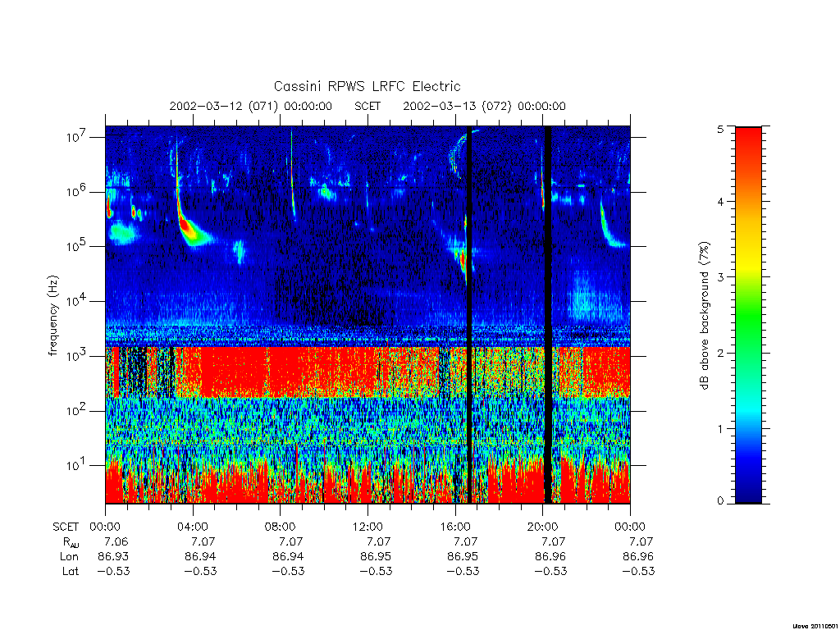Click the 86.94 longitude under 08:00
The width and height of the screenshot is (840, 630).
coord(288,557)
